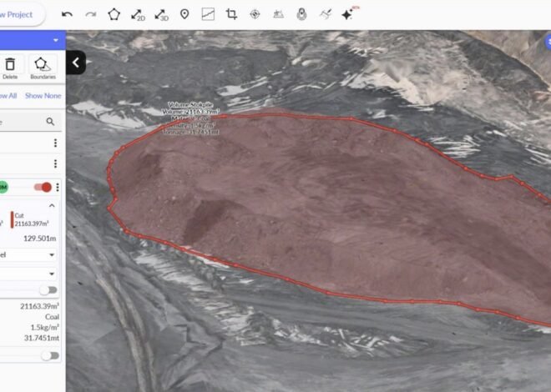This screenshot has height=392, width=551.
Task: Enable the toggle above the 21163.39m³ value
Action: tap(48, 290)
